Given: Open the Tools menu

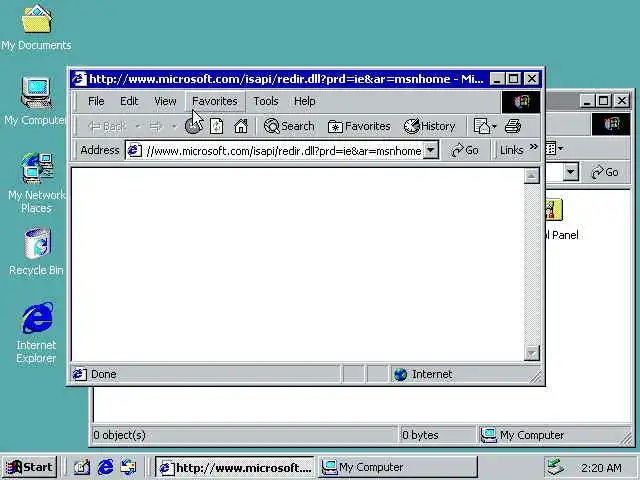Looking at the screenshot, I should pos(266,101).
